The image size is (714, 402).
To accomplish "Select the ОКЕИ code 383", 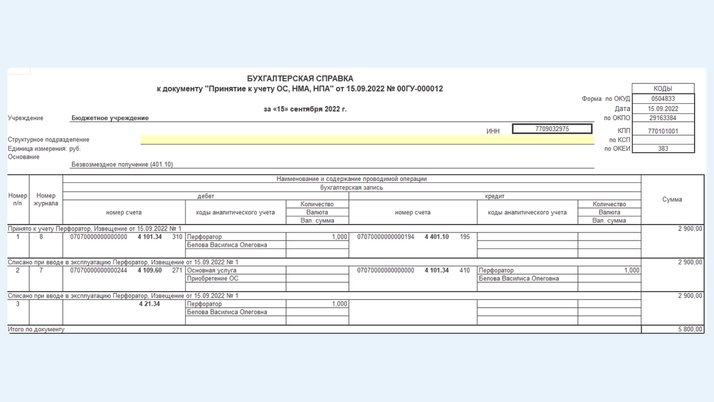I will (663, 148).
